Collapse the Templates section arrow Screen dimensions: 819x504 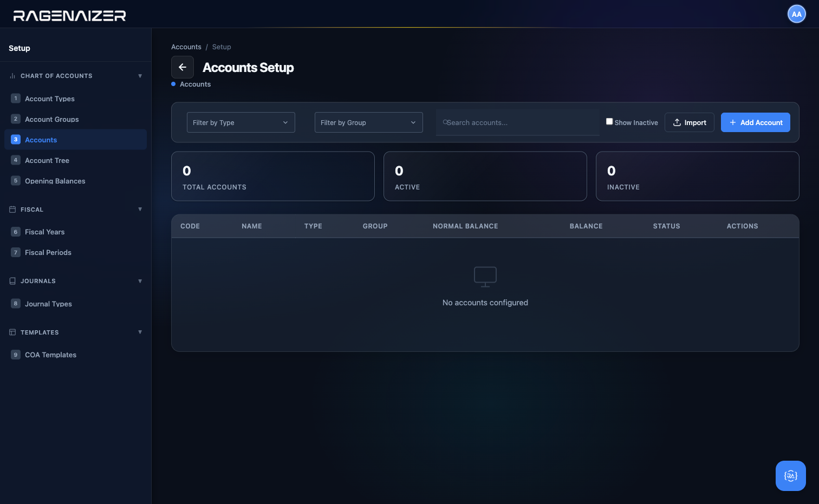[x=140, y=332]
